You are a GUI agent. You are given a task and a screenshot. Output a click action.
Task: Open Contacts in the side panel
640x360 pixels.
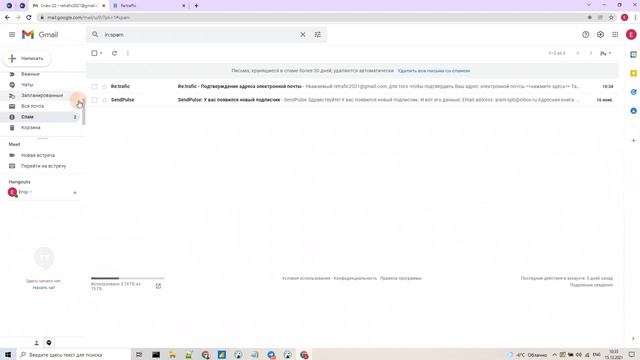pos(633,111)
